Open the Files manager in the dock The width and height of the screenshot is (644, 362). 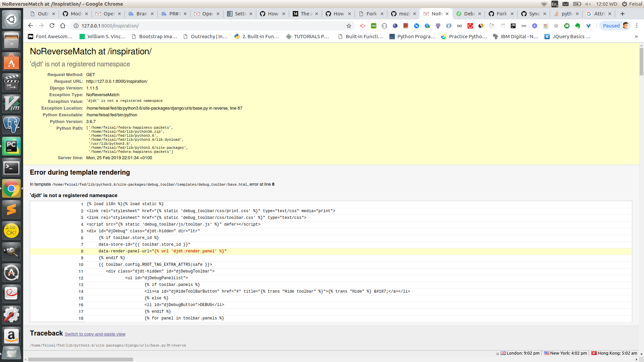click(11, 41)
